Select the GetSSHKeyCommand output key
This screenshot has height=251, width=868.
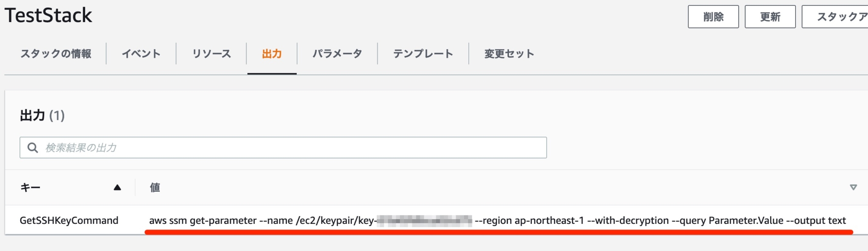pos(69,220)
